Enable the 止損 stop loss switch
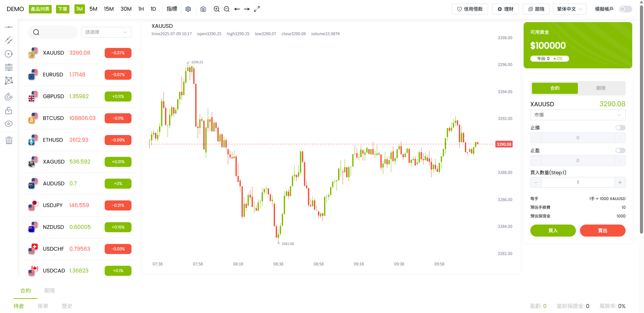The image size is (644, 313). pyautogui.click(x=620, y=128)
